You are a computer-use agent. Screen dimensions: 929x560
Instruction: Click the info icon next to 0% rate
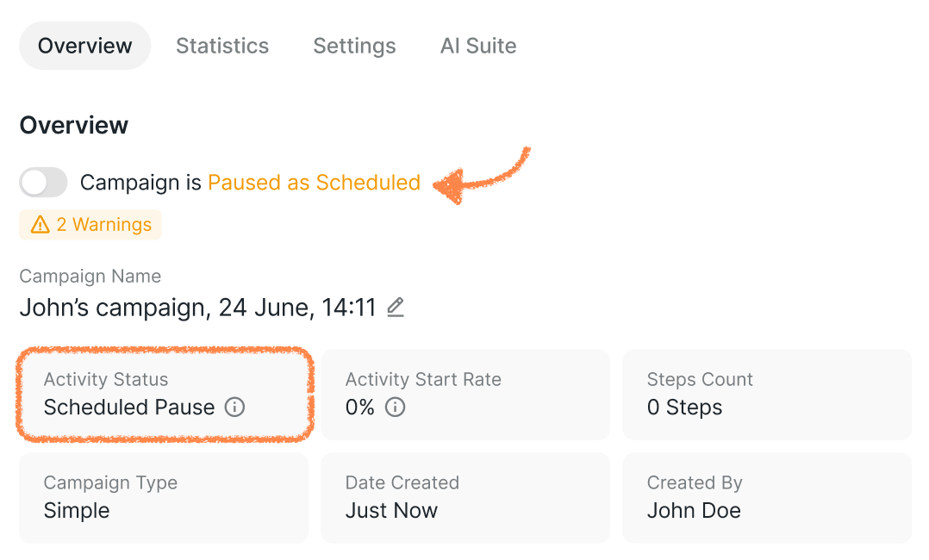[395, 408]
